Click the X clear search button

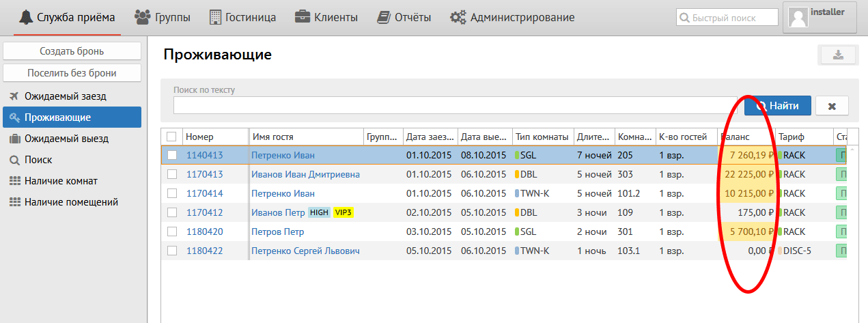click(832, 106)
